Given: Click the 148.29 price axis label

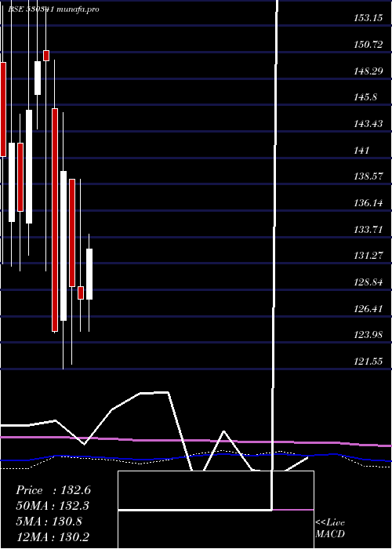Looking at the screenshot, I should coord(368,71).
